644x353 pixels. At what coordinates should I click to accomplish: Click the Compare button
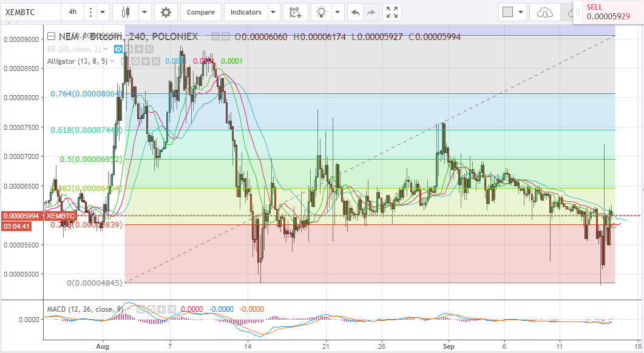(201, 12)
